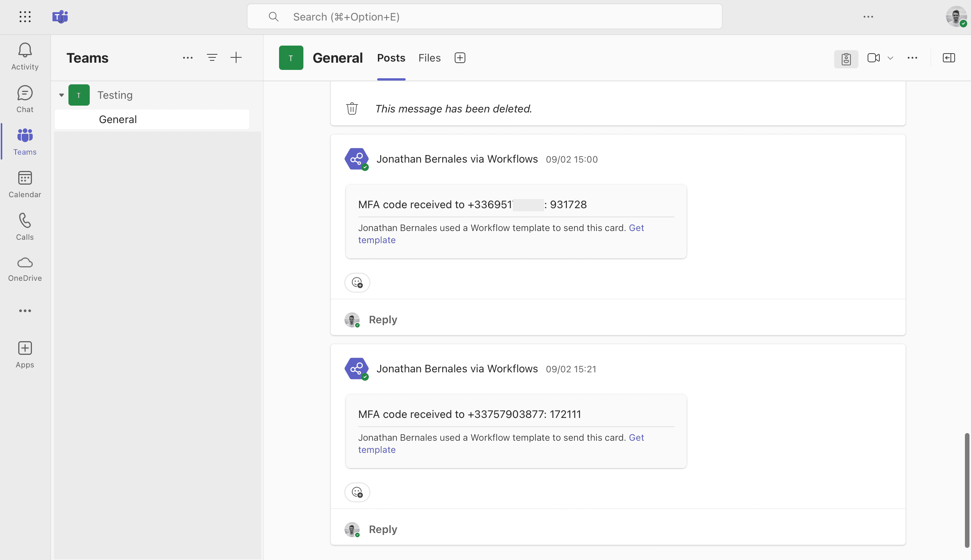Viewport: 971px width, 560px height.
Task: Open the Meet button dropdown chevron
Action: click(x=890, y=58)
